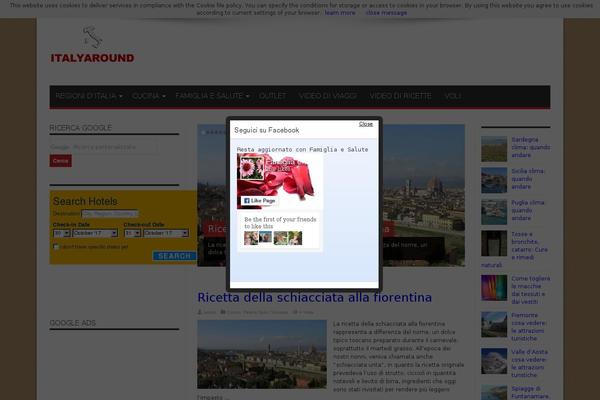Open Tosse e bronchite thumbnail image
Image resolution: width=600 pixels, height=400 pixels.
pos(494,243)
